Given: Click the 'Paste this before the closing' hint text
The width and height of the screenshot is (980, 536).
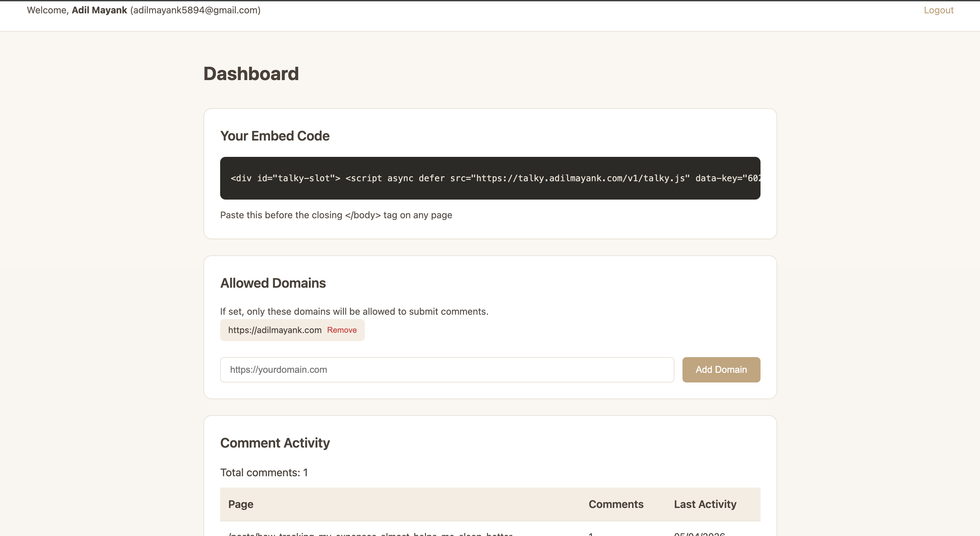Looking at the screenshot, I should click(336, 215).
